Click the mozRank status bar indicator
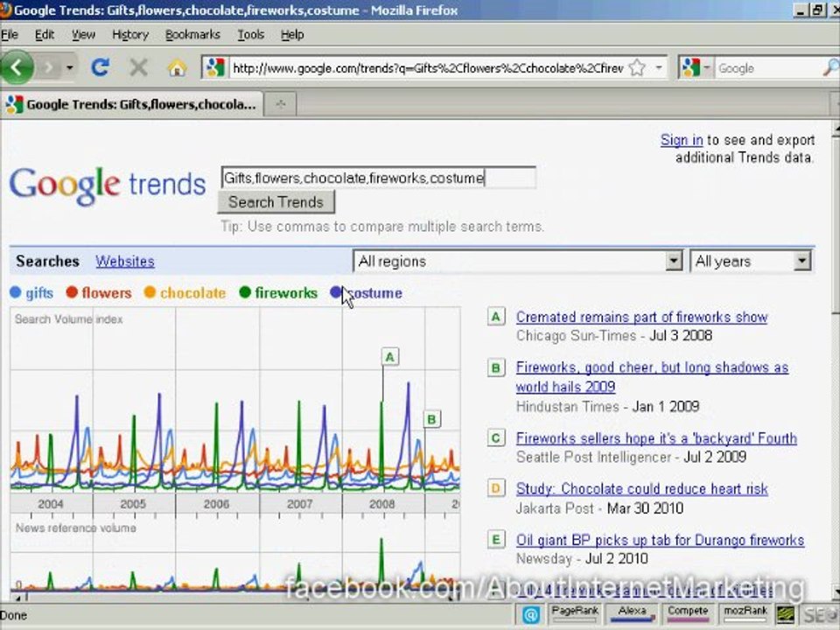The image size is (840, 630). (x=745, y=614)
